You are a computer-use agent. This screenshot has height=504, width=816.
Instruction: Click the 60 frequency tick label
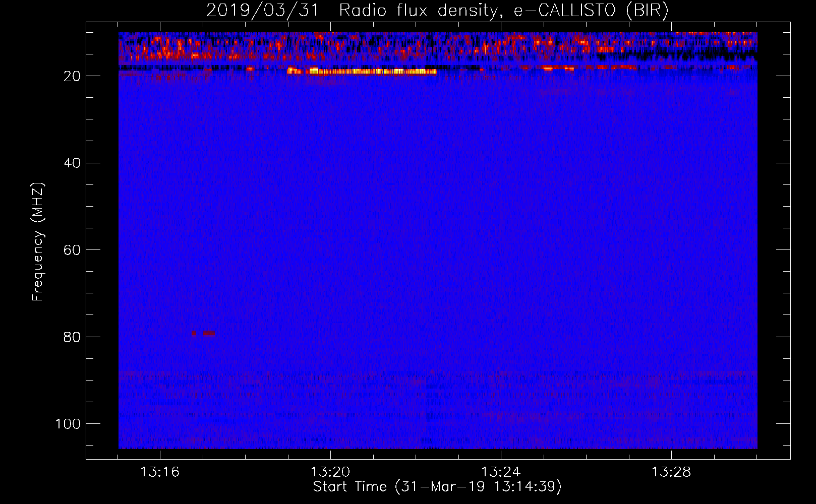tap(72, 250)
